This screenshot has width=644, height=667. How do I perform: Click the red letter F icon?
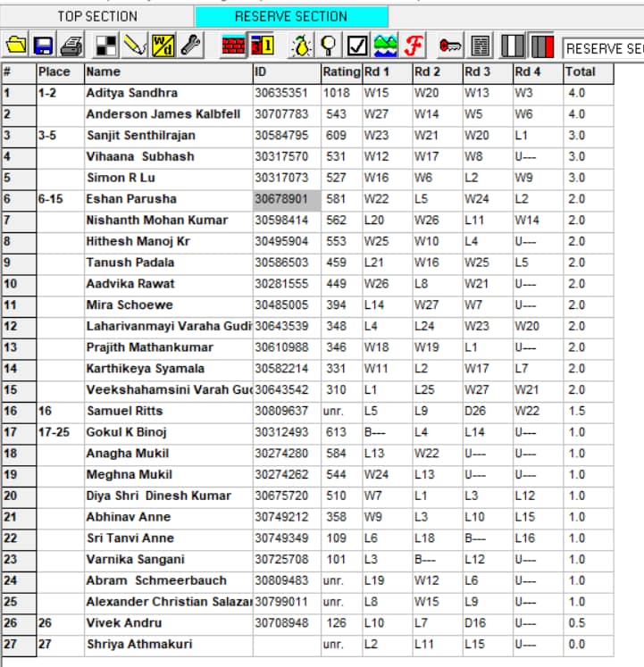413,45
